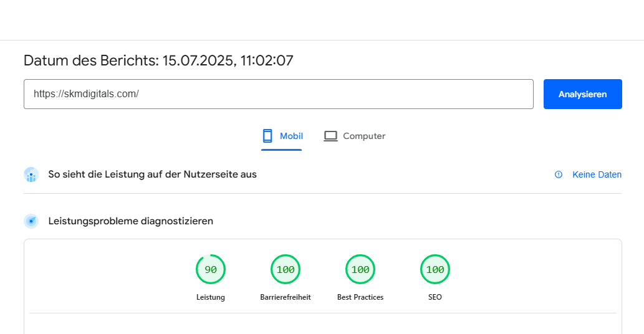The width and height of the screenshot is (644, 334).
Task: Jump to the SEO score circle
Action: [x=435, y=270]
